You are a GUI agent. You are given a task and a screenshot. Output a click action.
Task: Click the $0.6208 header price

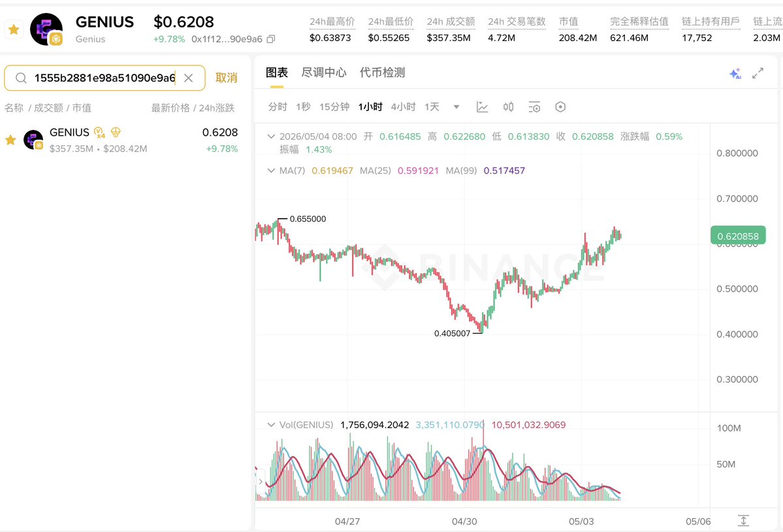click(x=184, y=22)
